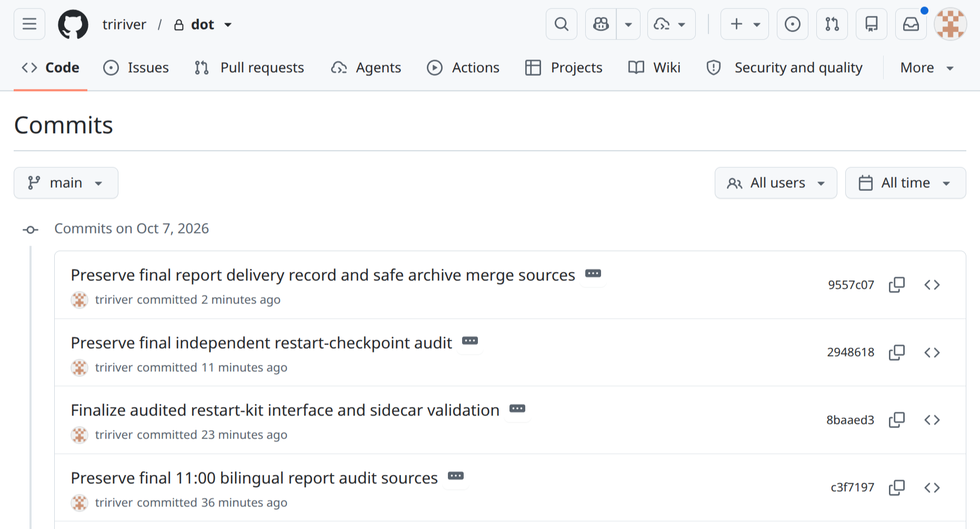Viewport: 980px width, 529px height.
Task: Switch to the Issues tab
Action: (x=136, y=67)
